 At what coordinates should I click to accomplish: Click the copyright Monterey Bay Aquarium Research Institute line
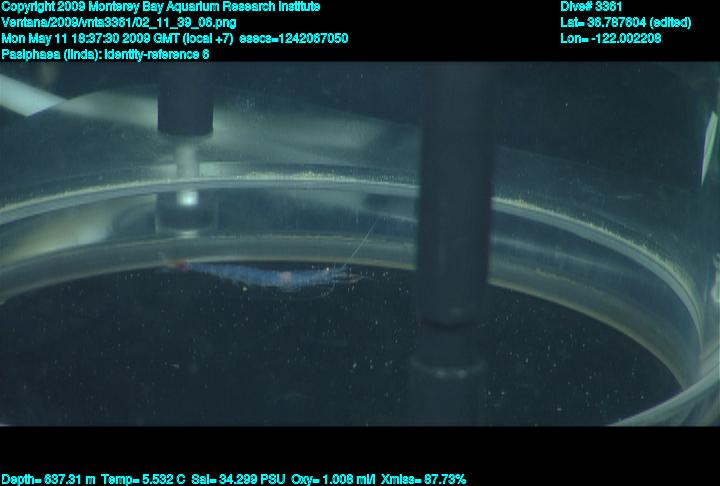[x=161, y=7]
